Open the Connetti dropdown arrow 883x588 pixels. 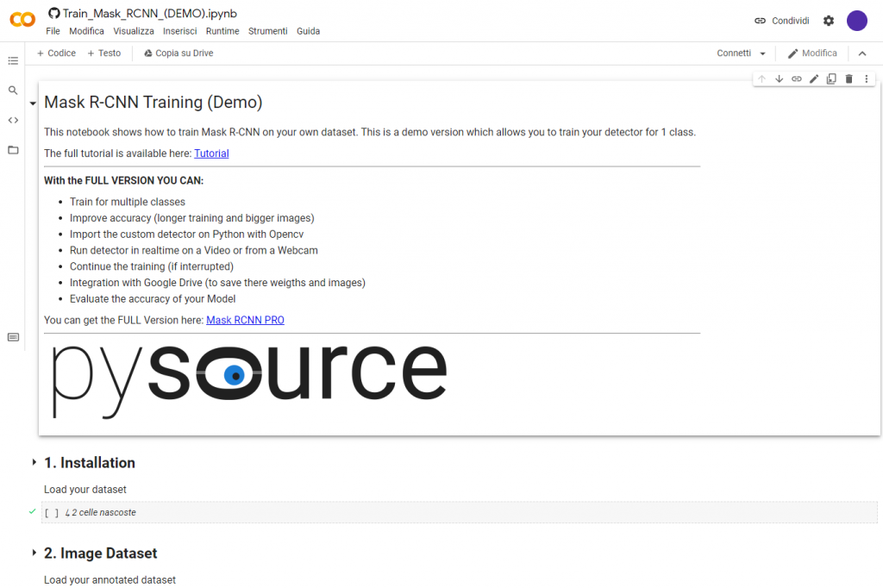(x=763, y=53)
